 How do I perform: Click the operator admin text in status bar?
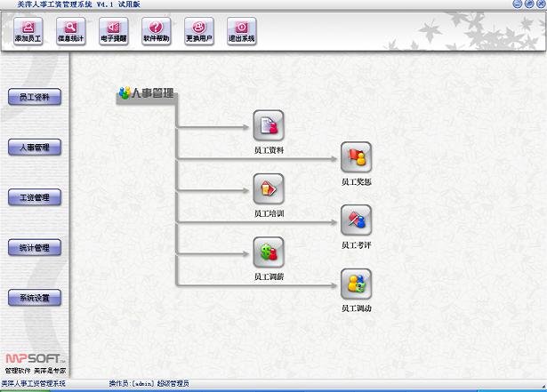(149, 384)
